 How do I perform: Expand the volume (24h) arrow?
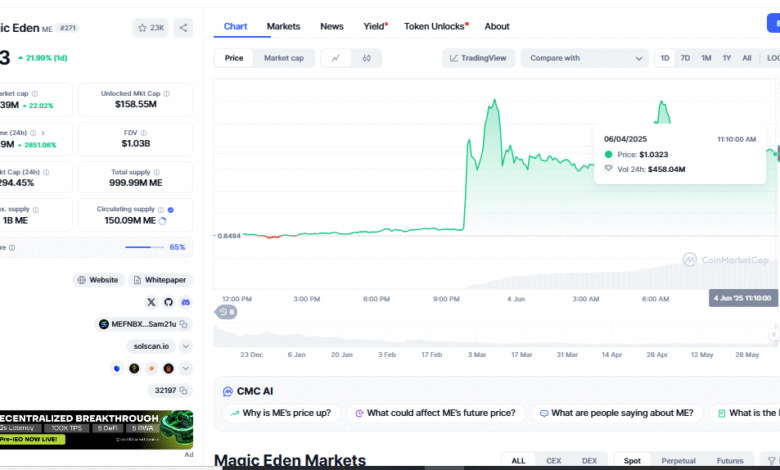tap(43, 133)
